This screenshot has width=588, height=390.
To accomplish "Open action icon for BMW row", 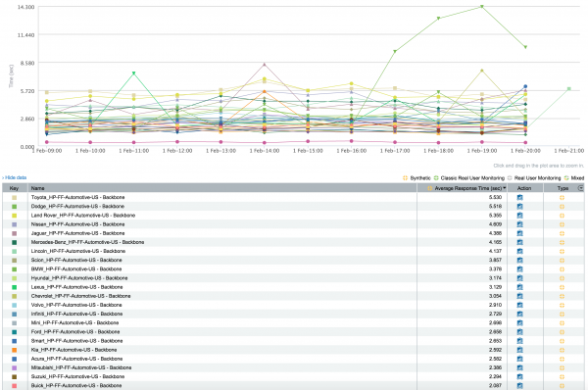I will click(x=519, y=269).
